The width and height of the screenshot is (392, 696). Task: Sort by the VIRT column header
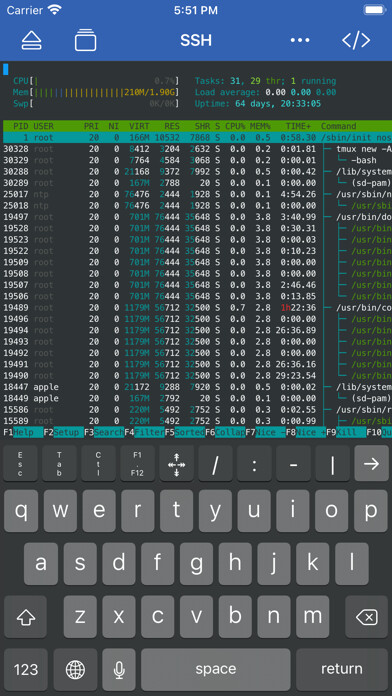pos(139,126)
